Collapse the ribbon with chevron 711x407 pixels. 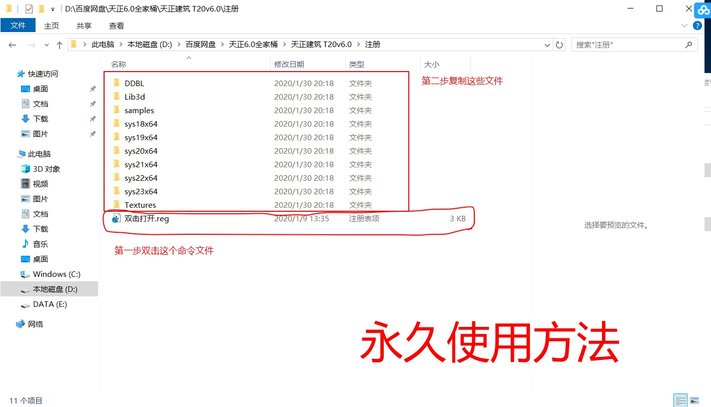pyautogui.click(x=684, y=25)
